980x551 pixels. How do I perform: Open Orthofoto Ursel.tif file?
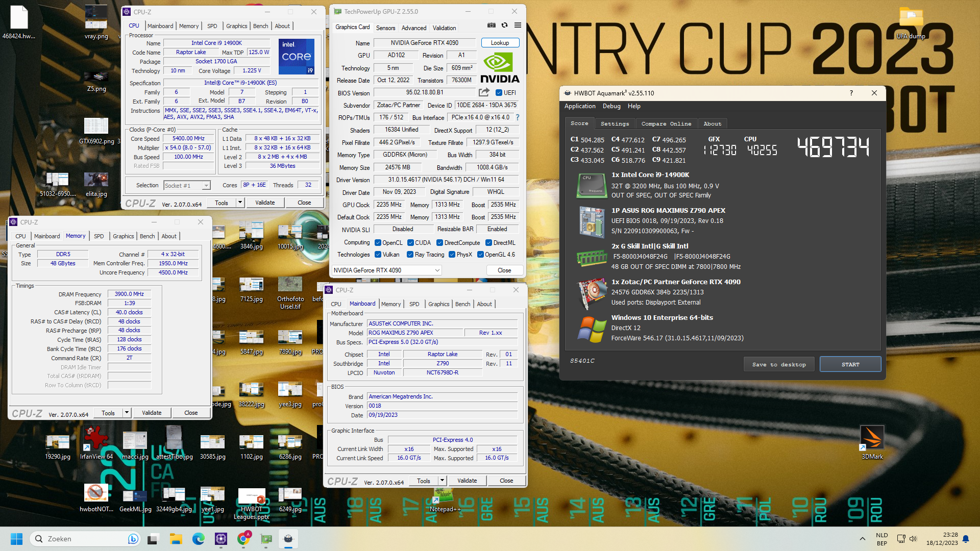(x=290, y=293)
